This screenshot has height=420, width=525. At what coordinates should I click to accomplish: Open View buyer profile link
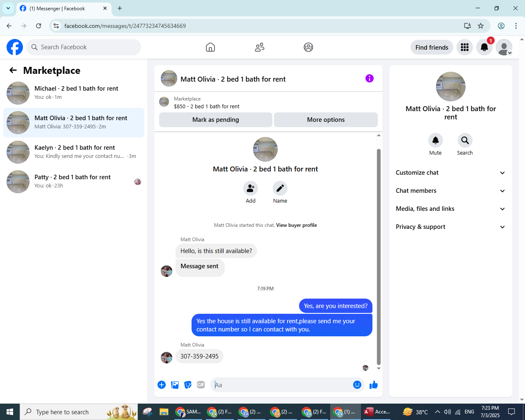click(297, 225)
